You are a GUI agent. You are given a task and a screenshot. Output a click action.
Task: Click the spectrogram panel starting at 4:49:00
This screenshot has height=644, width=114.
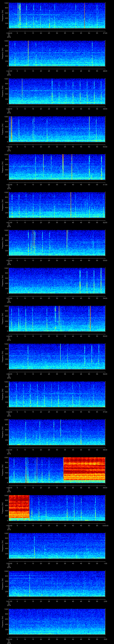coord(57,129)
